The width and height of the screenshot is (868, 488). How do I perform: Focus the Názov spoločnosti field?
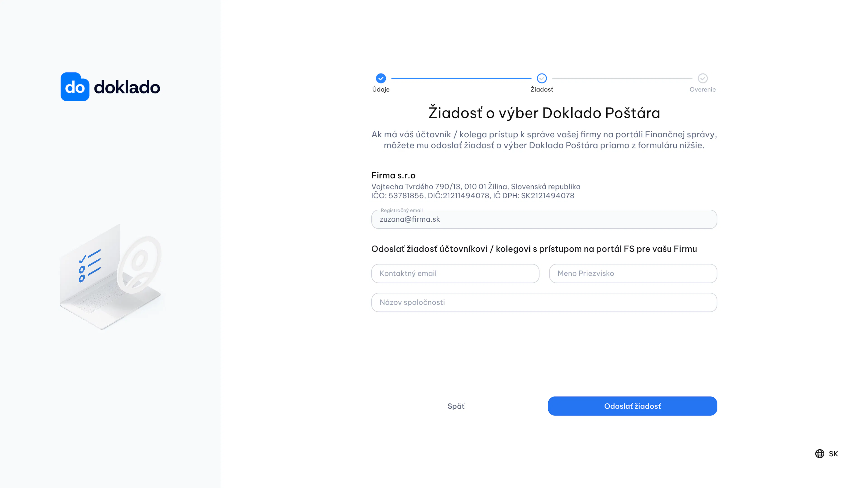pos(544,303)
